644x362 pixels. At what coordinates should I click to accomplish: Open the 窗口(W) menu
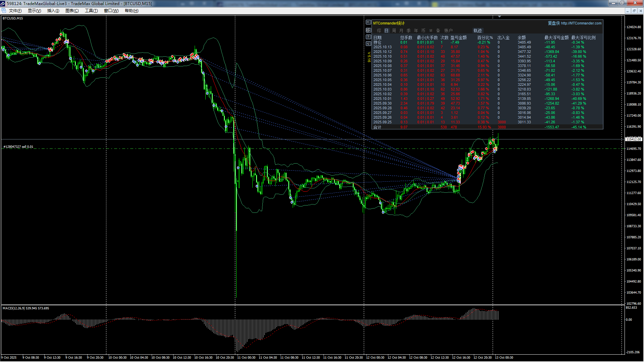[111, 11]
